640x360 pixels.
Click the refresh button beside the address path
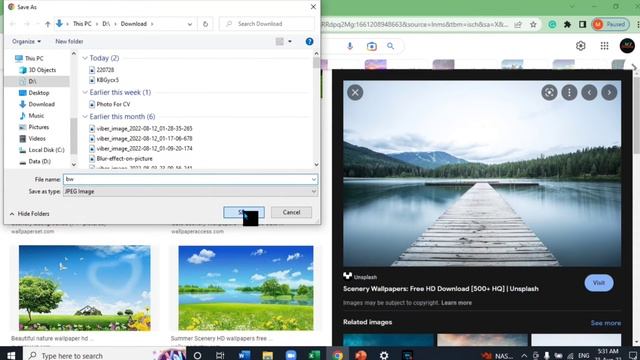[205, 24]
